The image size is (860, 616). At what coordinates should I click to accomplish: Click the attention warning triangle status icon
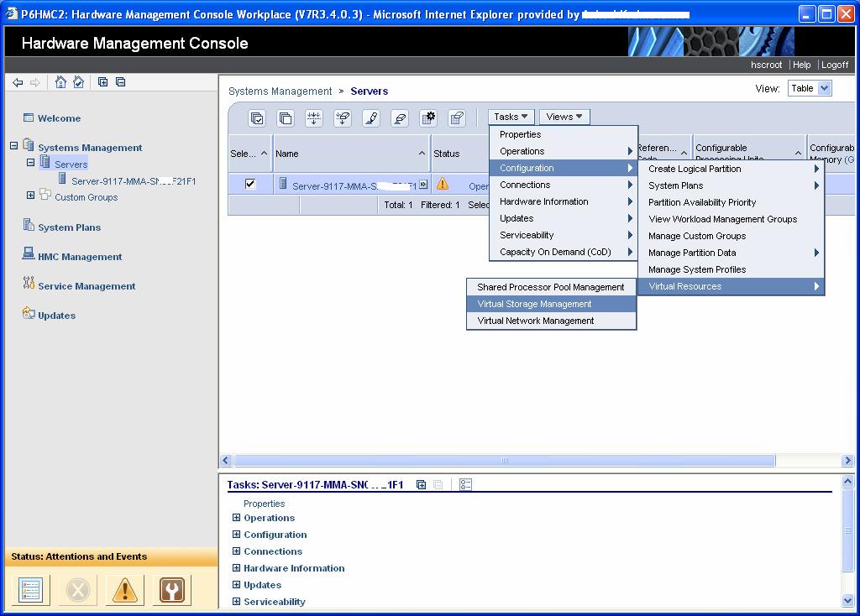coord(125,590)
